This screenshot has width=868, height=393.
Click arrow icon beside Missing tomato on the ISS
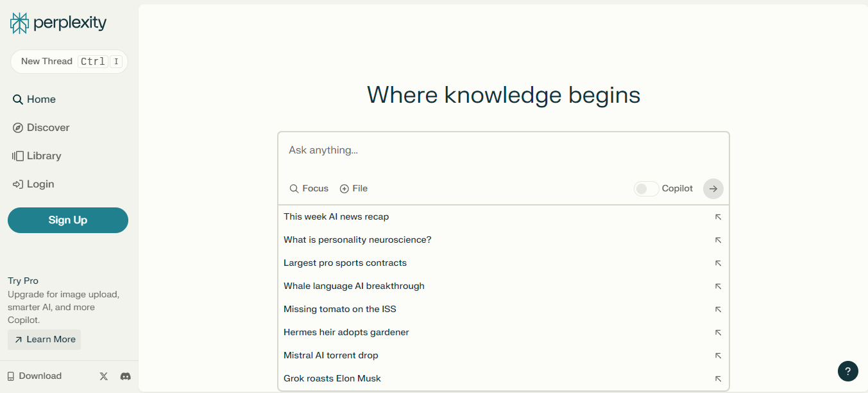point(718,310)
